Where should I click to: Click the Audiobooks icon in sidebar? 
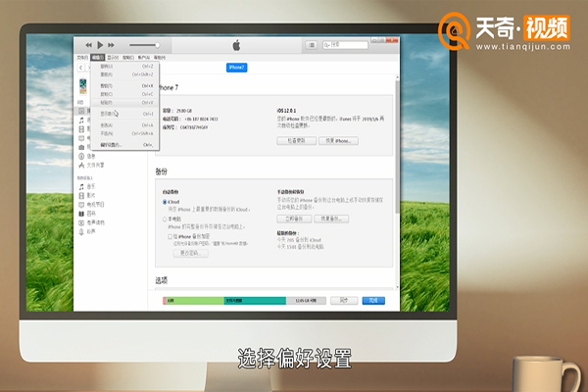[81, 222]
